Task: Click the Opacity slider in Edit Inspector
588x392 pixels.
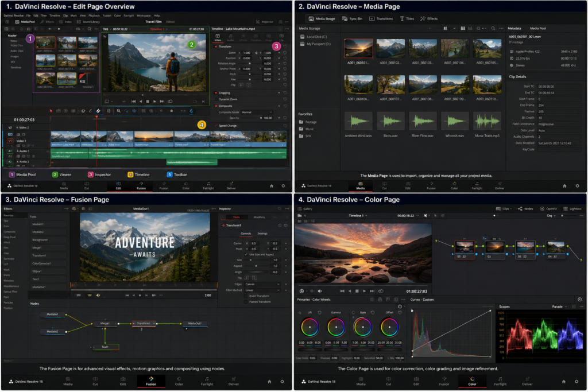Action: click(251, 118)
